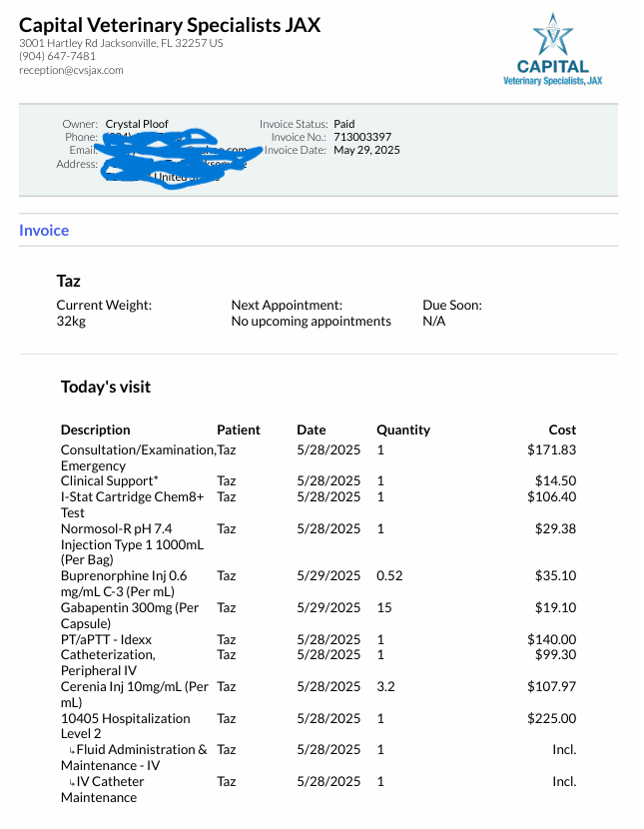The width and height of the screenshot is (644, 829).
Task: Click the $225.00 hospitalization cost
Action: (551, 718)
